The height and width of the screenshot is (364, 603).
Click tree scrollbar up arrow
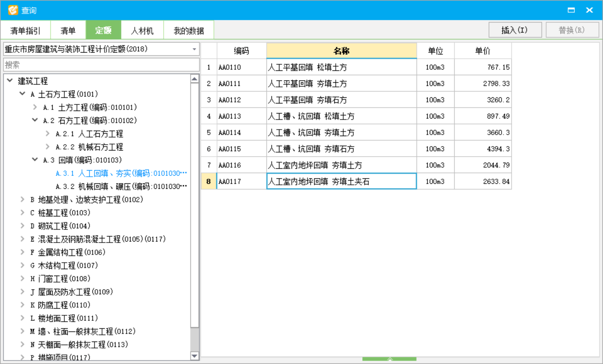195,78
